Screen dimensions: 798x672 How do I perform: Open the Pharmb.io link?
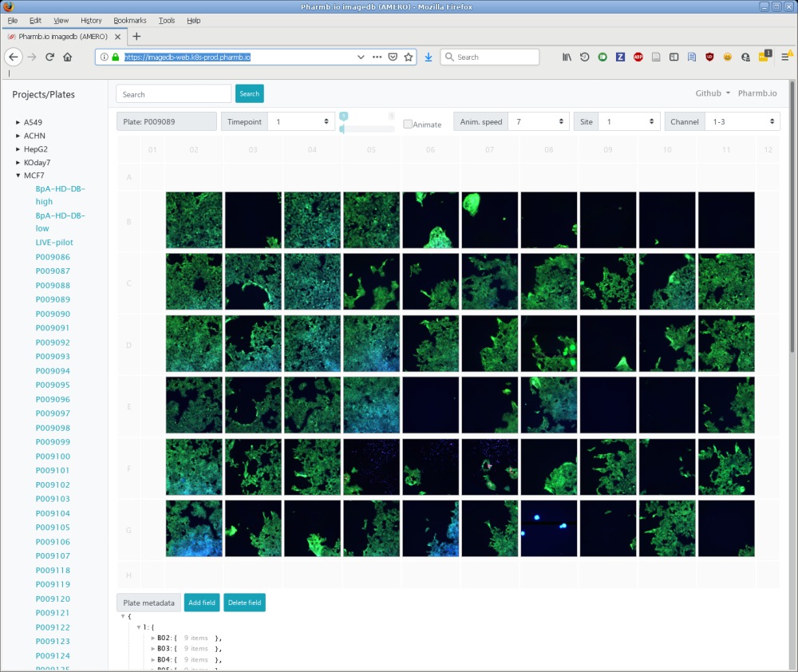tap(757, 93)
